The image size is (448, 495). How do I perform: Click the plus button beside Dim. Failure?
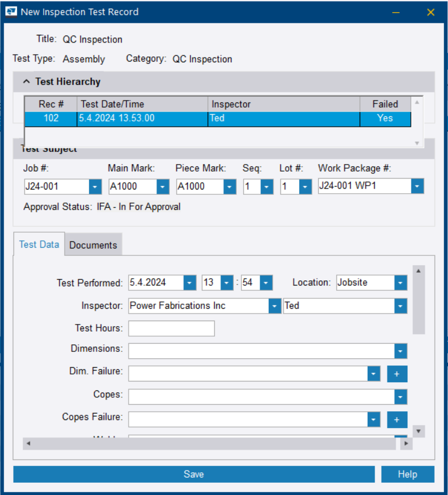click(397, 374)
